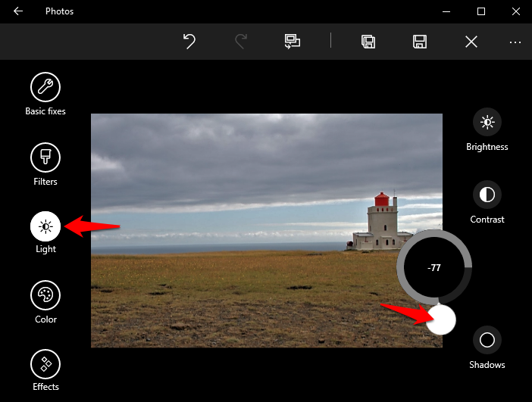The image size is (532, 402).
Task: Choose the Contrast adjustment
Action: (x=487, y=195)
